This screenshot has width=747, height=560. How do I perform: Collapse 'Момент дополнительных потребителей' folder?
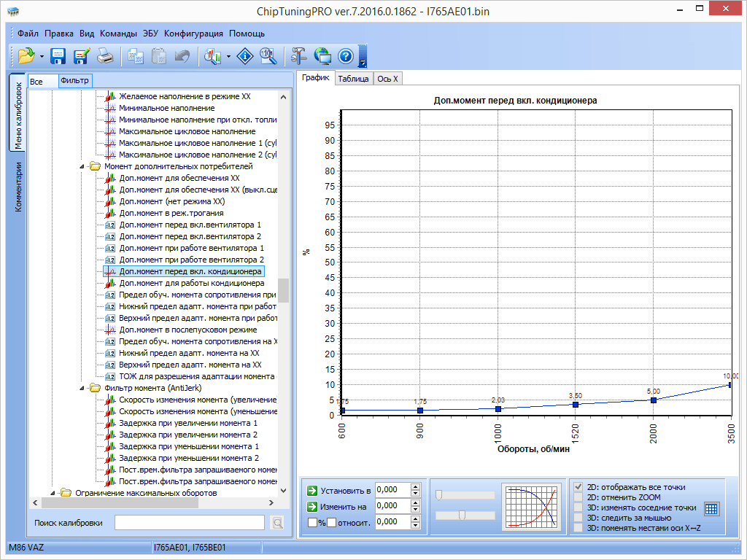(x=82, y=166)
